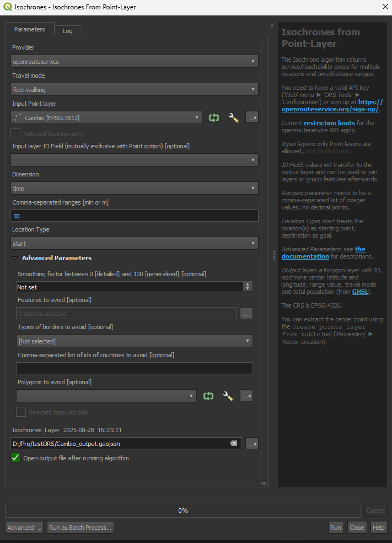This screenshot has width=392, height=543.
Task: Collapse the Advanced Parameters section
Action: coord(14,258)
